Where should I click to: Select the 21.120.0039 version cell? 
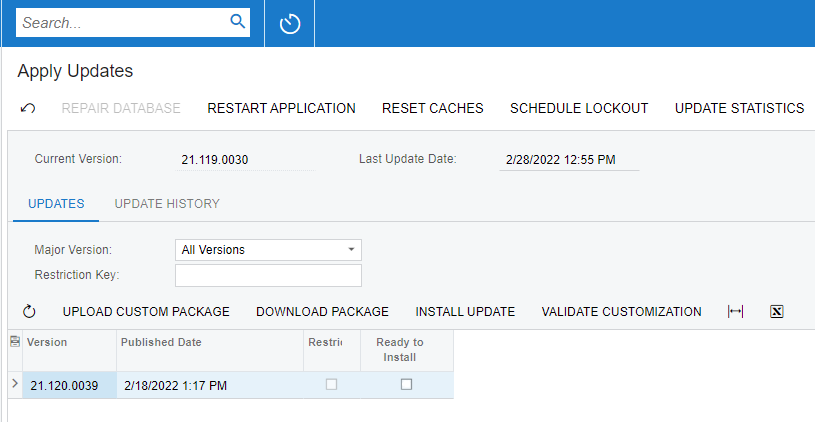coord(70,385)
